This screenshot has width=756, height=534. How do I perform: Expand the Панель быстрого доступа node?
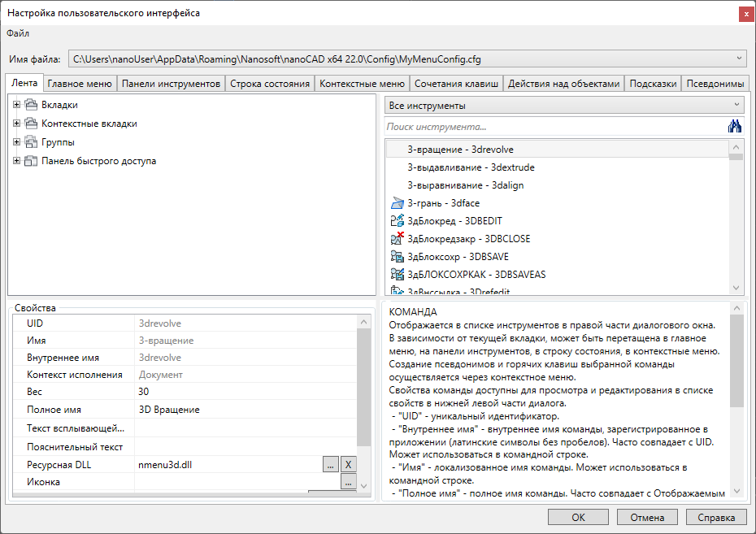click(16, 161)
